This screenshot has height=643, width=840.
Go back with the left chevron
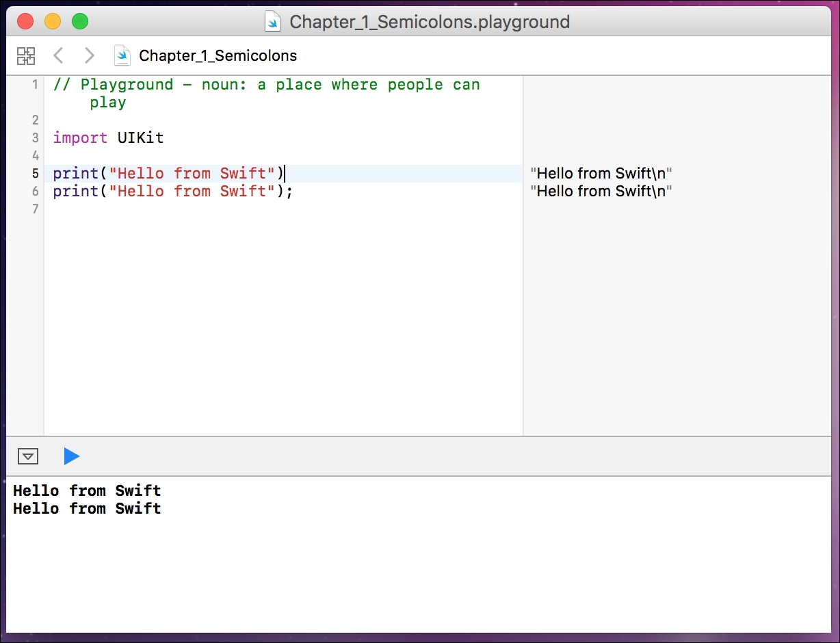[x=58, y=55]
